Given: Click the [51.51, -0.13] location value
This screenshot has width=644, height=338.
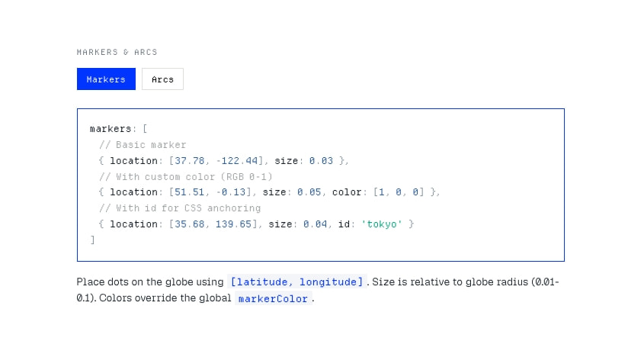Looking at the screenshot, I should coord(210,192).
